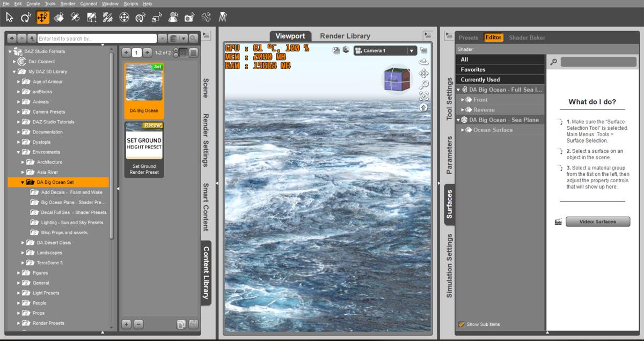Select the person-shaped Region Navigator tool
This screenshot has width=644, height=341.
(x=173, y=17)
